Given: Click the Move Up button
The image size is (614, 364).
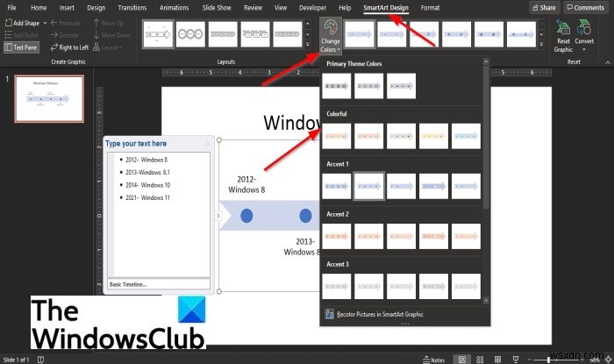Looking at the screenshot, I should coord(109,23).
